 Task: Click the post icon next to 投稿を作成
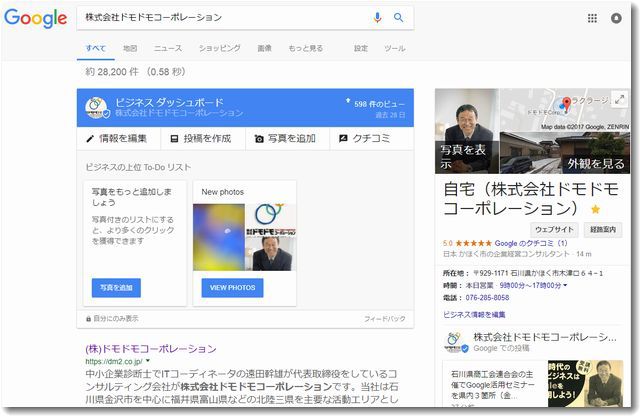(174, 139)
